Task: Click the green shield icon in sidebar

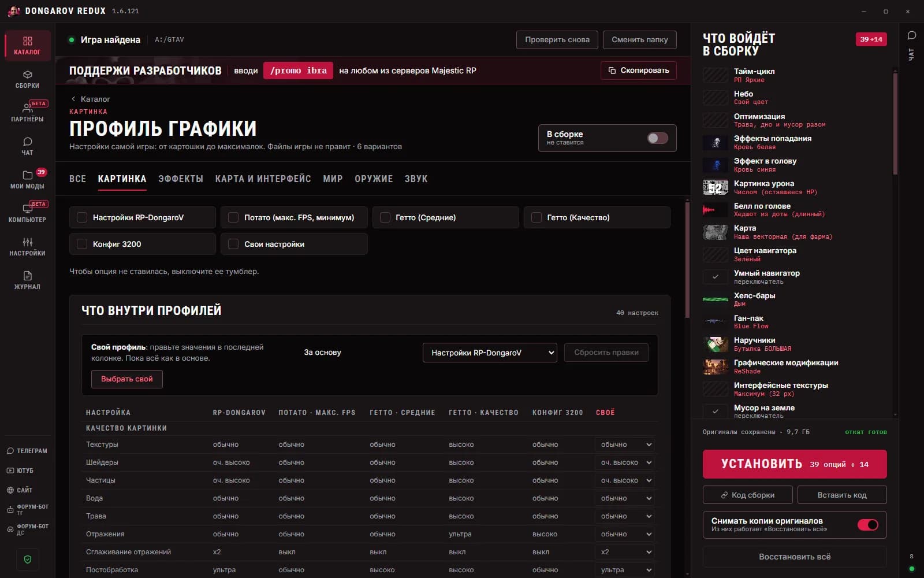Action: click(28, 560)
